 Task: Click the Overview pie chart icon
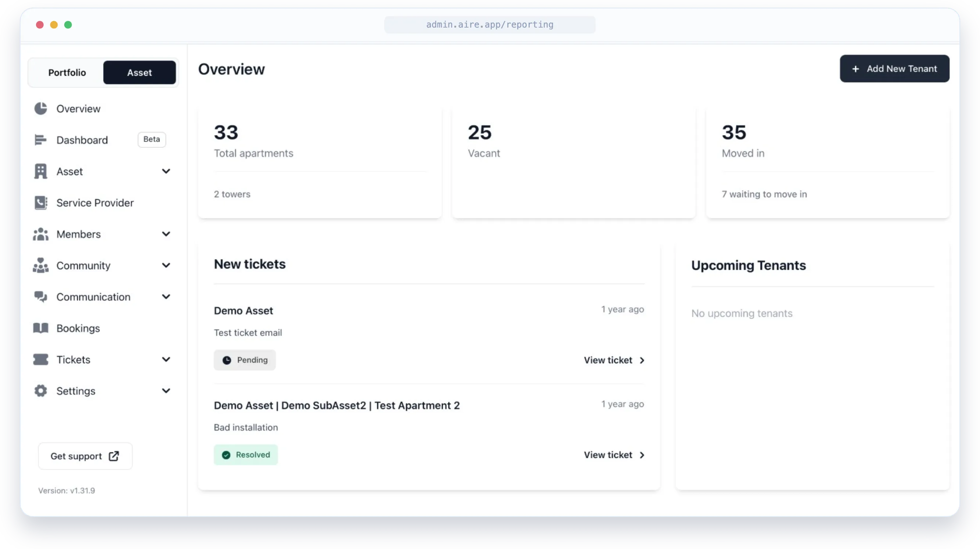point(41,108)
